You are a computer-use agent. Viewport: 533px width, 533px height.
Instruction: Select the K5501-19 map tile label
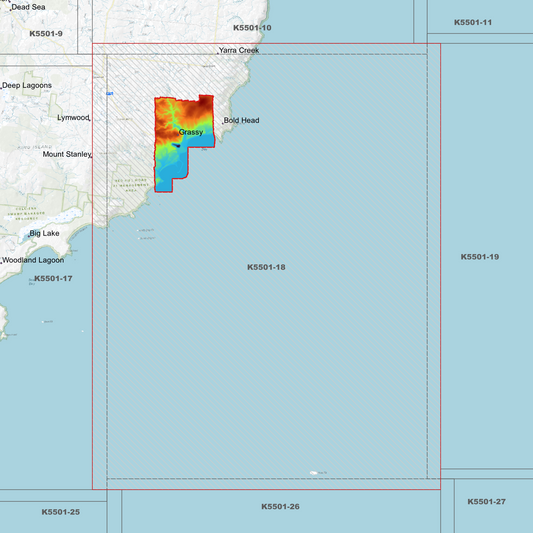(x=480, y=257)
